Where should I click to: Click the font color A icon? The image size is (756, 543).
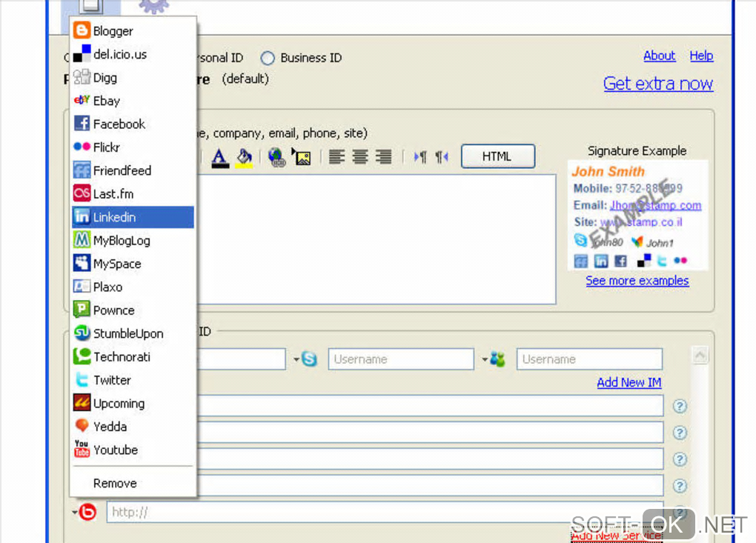[x=220, y=157]
